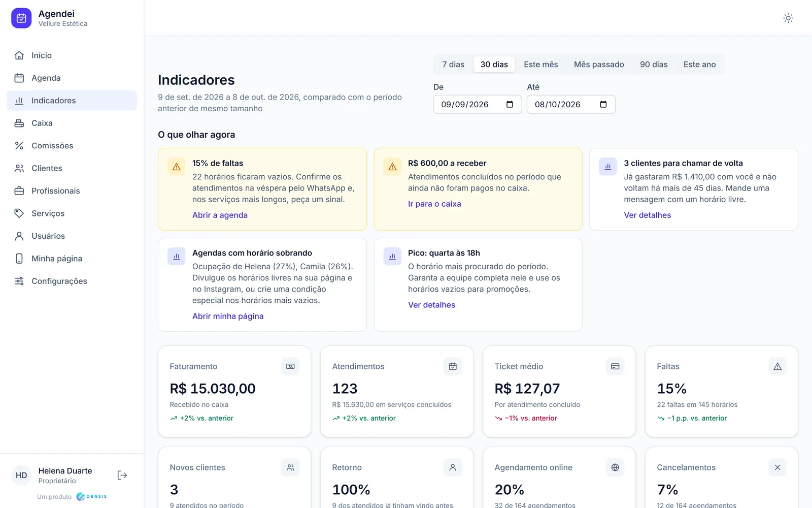Select the Este mês period tab

click(x=541, y=65)
